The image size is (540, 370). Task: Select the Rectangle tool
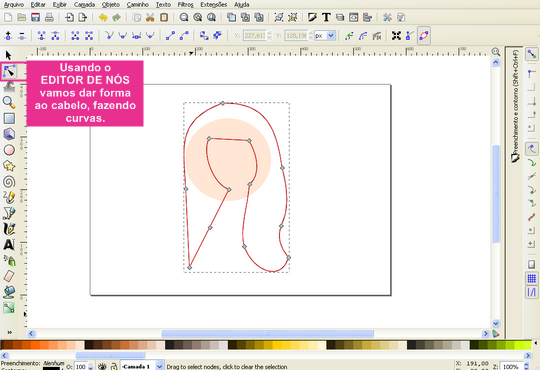tap(9, 118)
